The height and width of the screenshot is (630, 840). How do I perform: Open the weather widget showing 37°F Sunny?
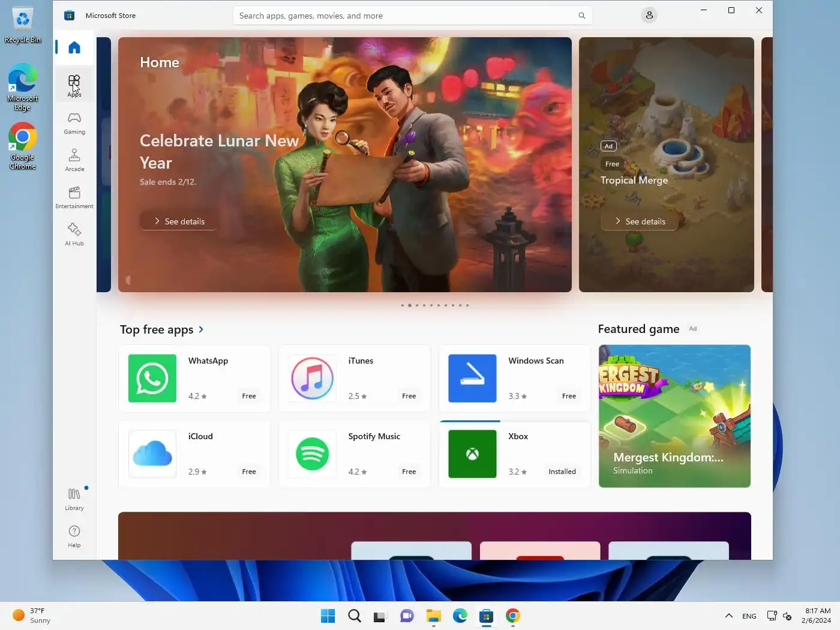tap(32, 616)
